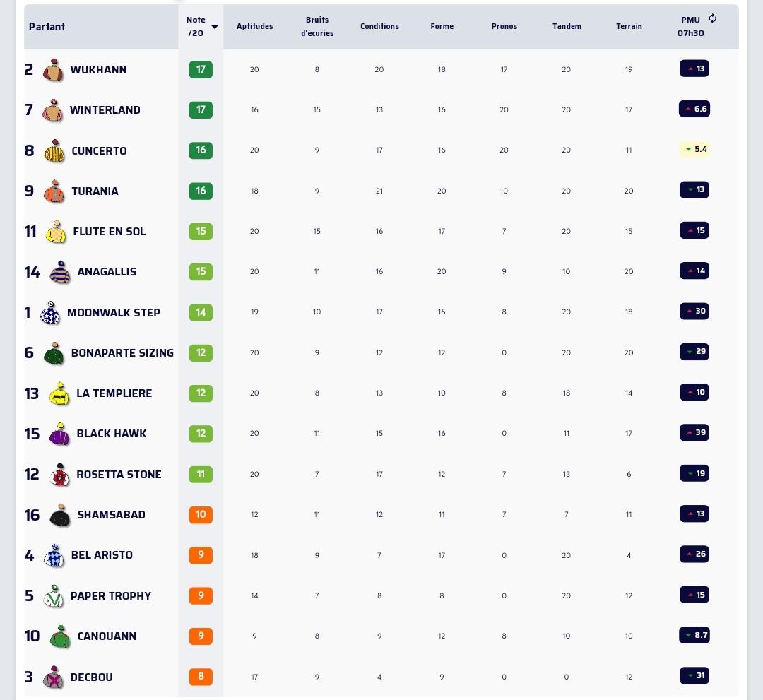The width and height of the screenshot is (763, 700).
Task: Click Decbou's crossed jockey silk icon
Action: coord(54,677)
